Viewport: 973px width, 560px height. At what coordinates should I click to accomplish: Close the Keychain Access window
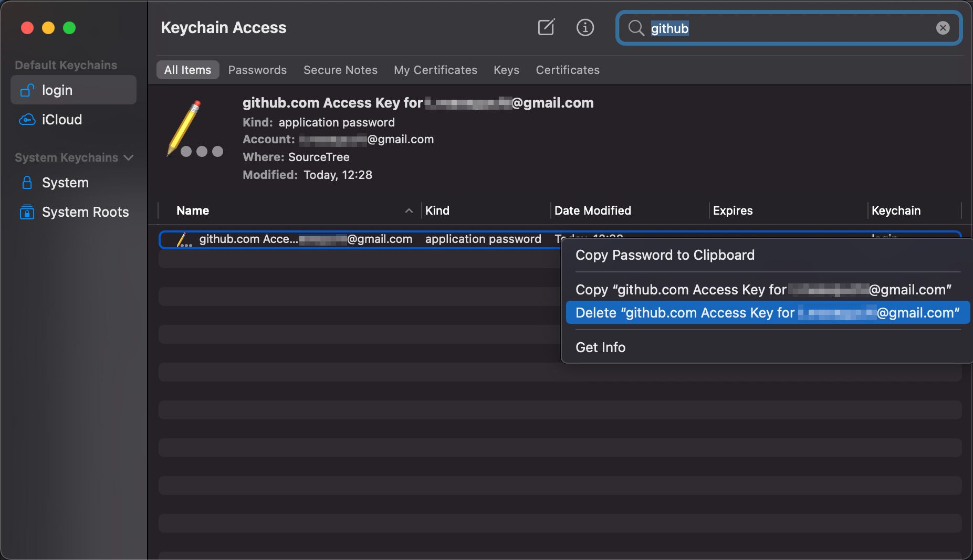tap(27, 27)
